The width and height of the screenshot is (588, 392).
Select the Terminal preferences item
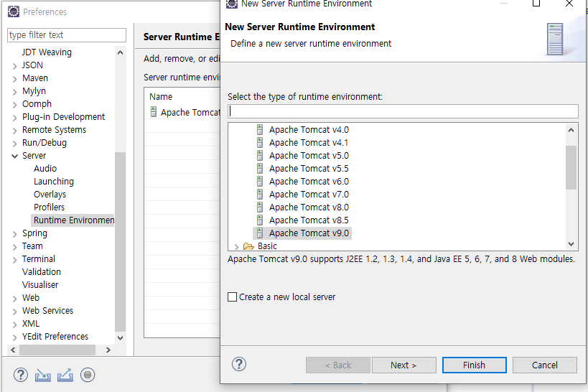point(39,259)
